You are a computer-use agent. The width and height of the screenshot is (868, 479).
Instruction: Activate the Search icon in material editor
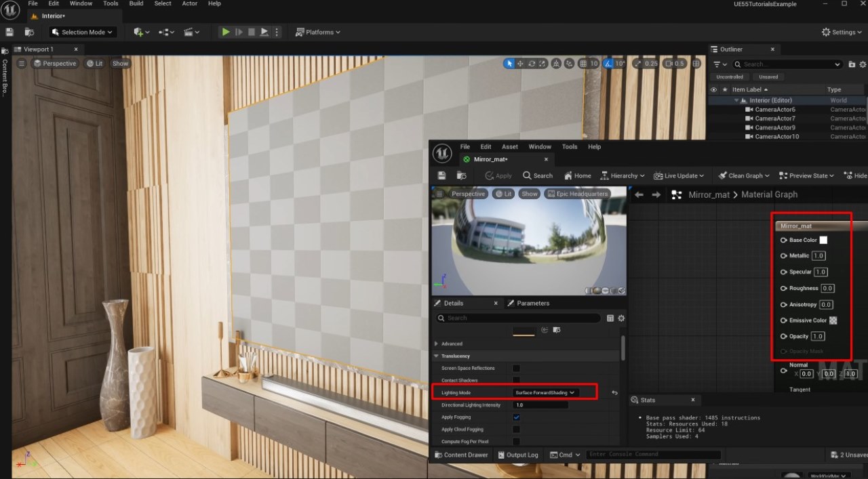(x=536, y=175)
